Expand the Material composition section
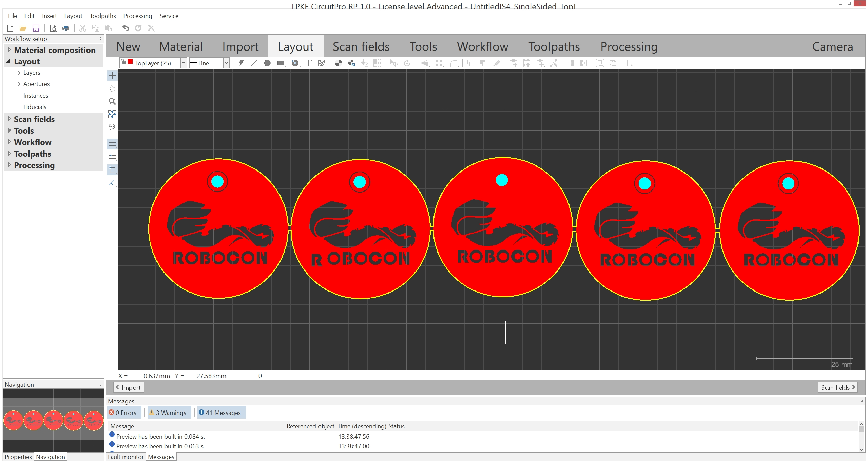The width and height of the screenshot is (868, 462). pyautogui.click(x=9, y=50)
